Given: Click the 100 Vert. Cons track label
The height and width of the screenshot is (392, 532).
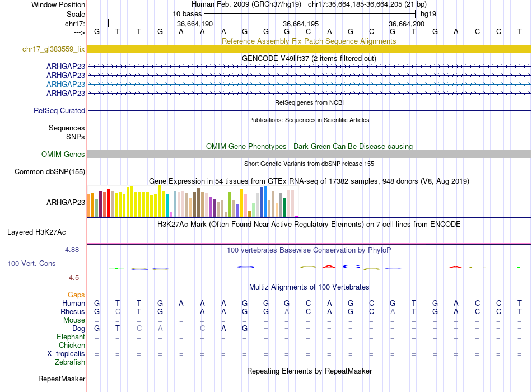Looking at the screenshot, I should pyautogui.click(x=31, y=263).
